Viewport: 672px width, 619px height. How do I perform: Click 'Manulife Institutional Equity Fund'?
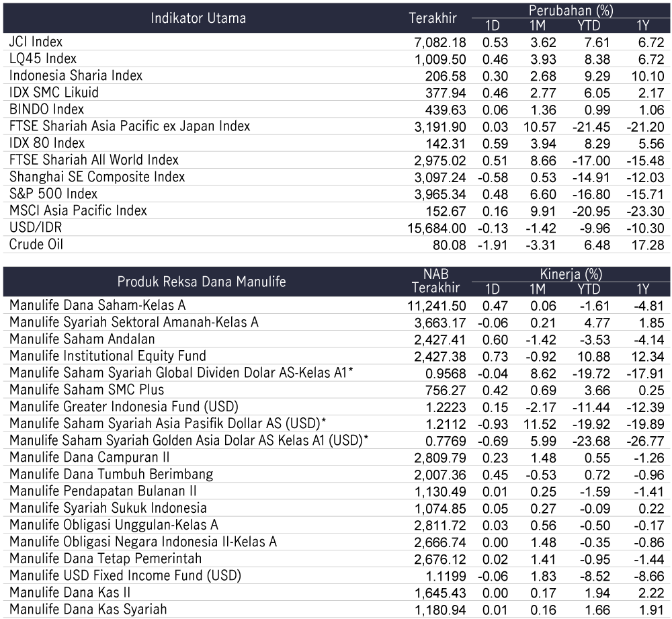(x=108, y=356)
